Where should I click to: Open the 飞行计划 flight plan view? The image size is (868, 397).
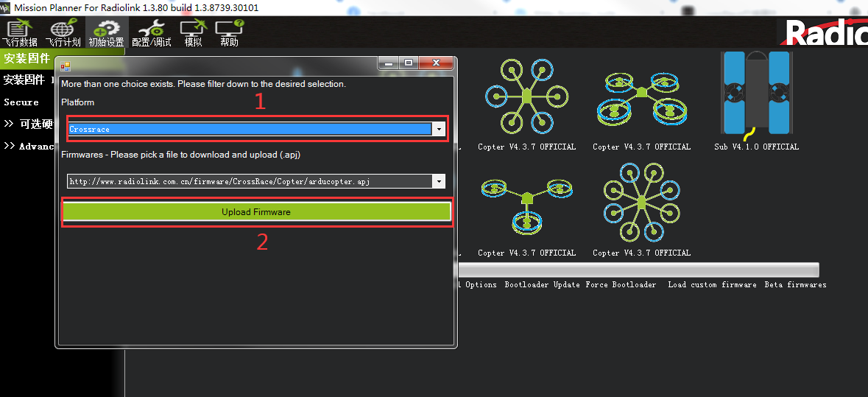[63, 33]
